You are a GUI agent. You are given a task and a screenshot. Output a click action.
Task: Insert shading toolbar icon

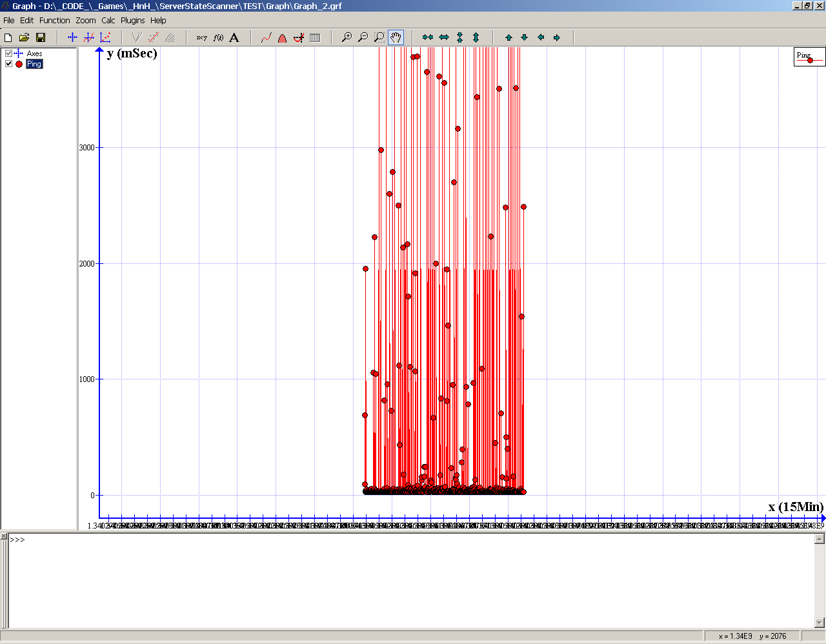pyautogui.click(x=170, y=37)
